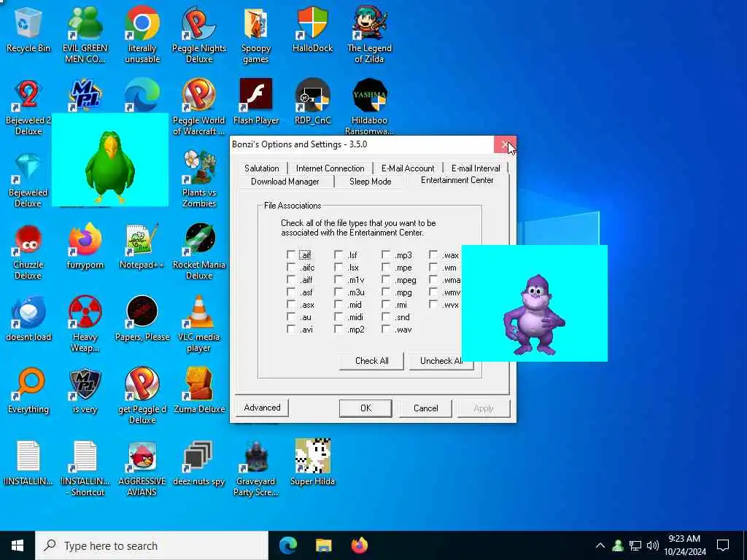The image size is (747, 560).
Task: Check the .snd file type checkbox
Action: click(386, 316)
